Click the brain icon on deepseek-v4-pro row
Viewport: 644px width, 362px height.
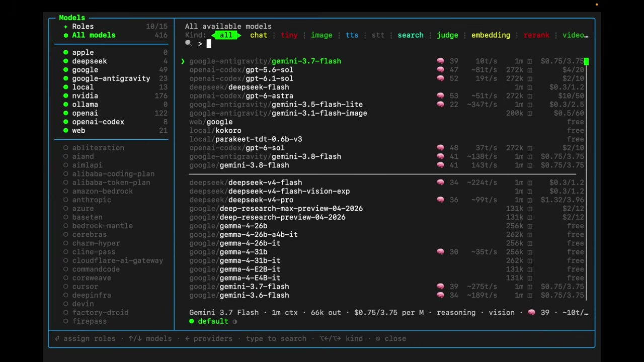coord(440,200)
